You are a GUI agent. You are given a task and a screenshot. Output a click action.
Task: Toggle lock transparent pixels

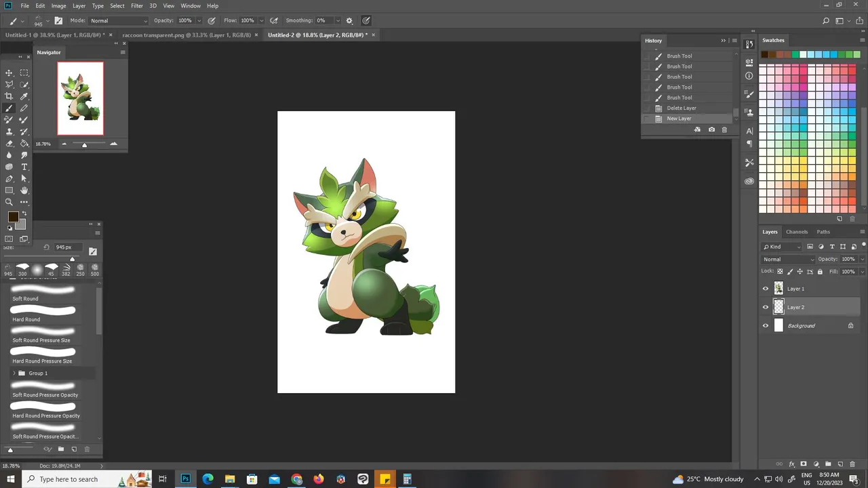pos(781,272)
